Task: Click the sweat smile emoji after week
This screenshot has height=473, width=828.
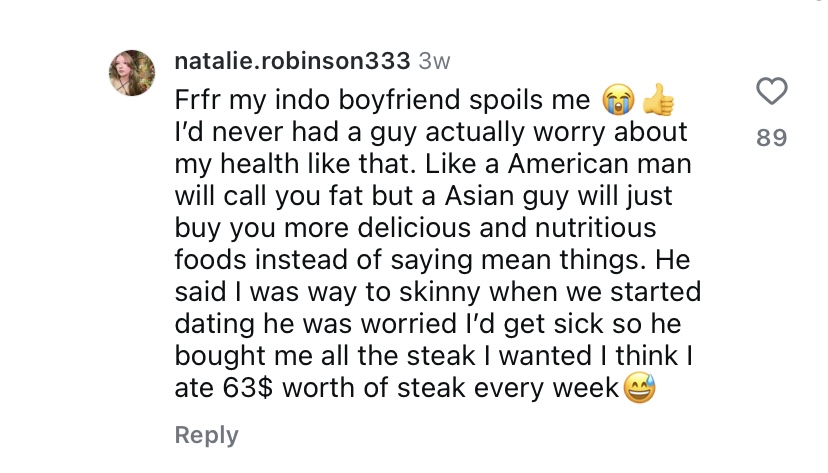Action: tap(639, 388)
